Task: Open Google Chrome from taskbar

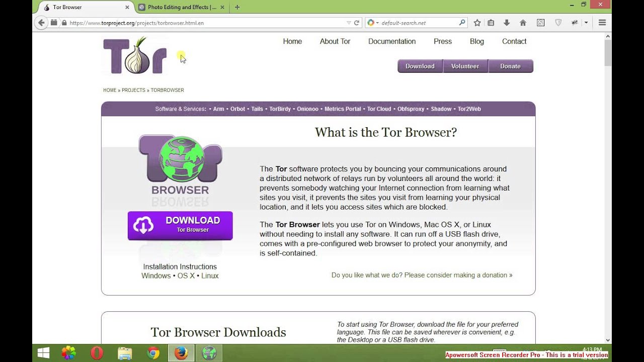Action: pos(153,353)
